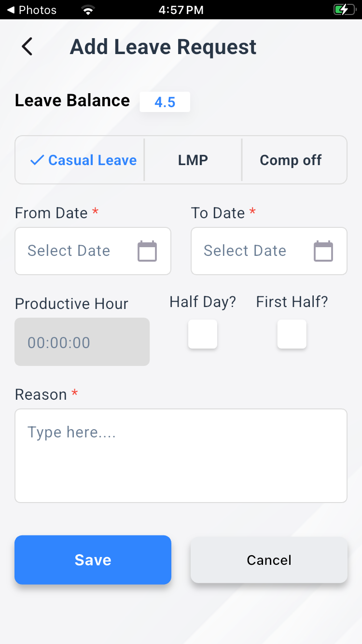Open the To Date calendar icon
The width and height of the screenshot is (362, 644).
coord(323,251)
